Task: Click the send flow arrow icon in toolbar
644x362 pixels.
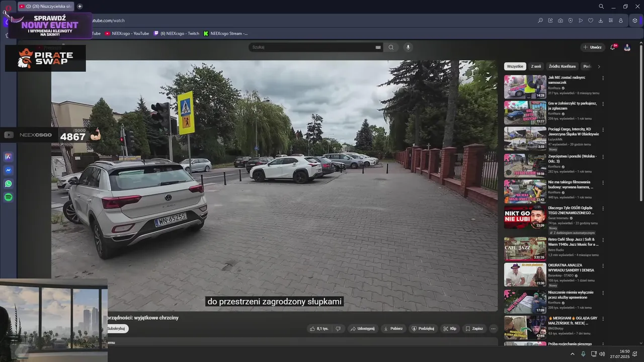Action: 581,21
